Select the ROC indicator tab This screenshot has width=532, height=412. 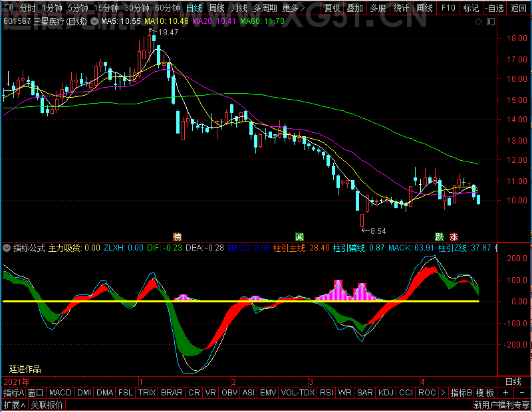click(x=427, y=393)
